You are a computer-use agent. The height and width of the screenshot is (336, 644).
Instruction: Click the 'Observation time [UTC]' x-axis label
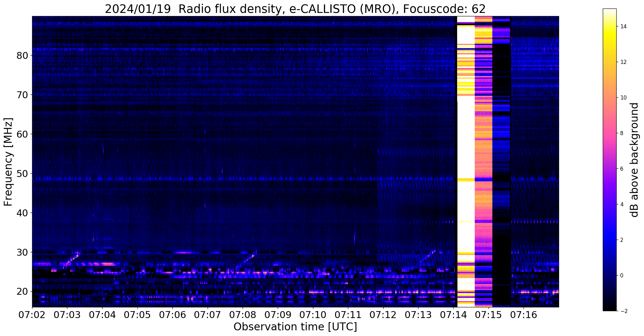coord(295,327)
